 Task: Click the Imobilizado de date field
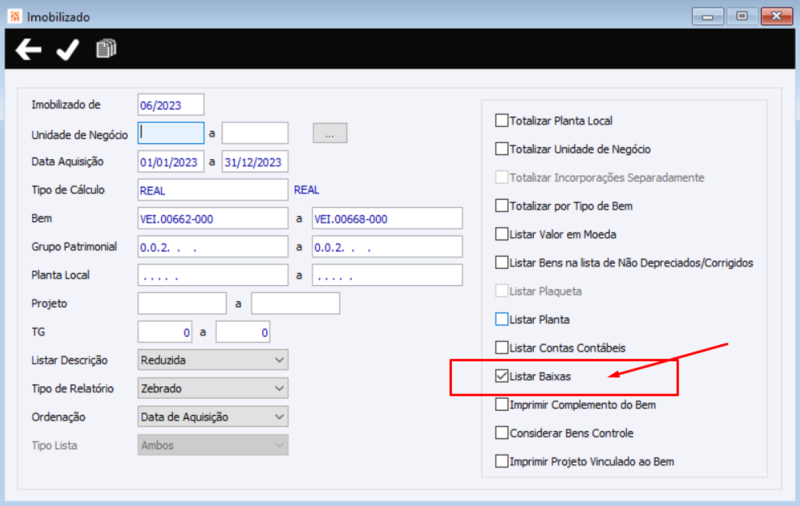[x=171, y=105]
